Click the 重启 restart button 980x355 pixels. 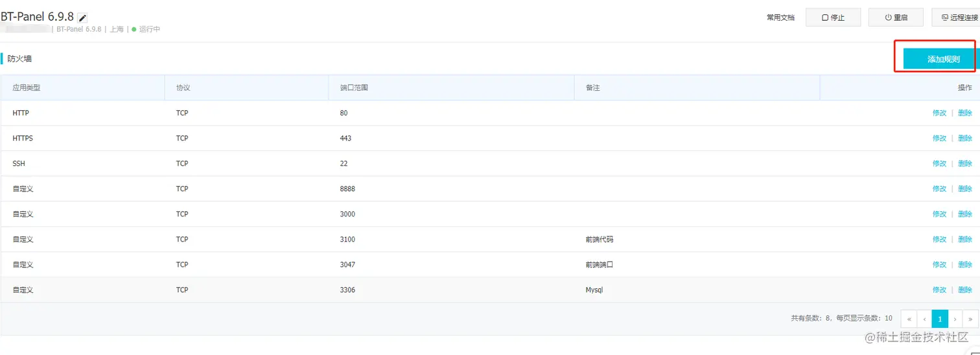(x=896, y=17)
